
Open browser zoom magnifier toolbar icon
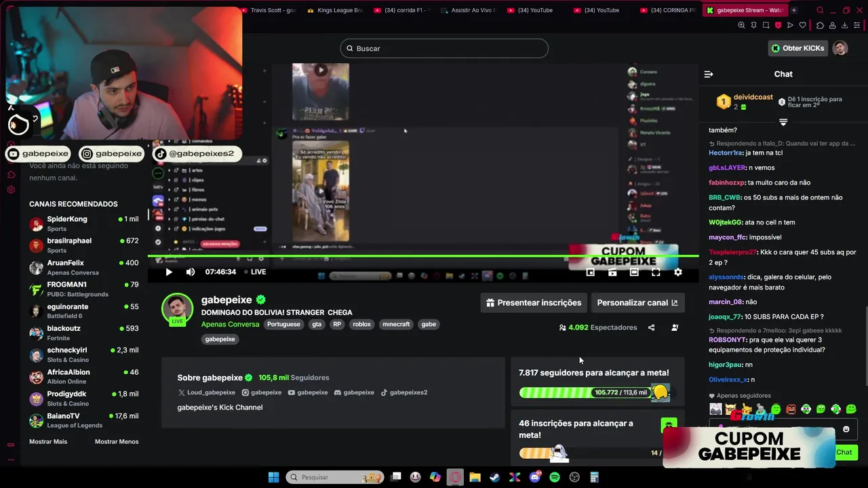coord(741,25)
